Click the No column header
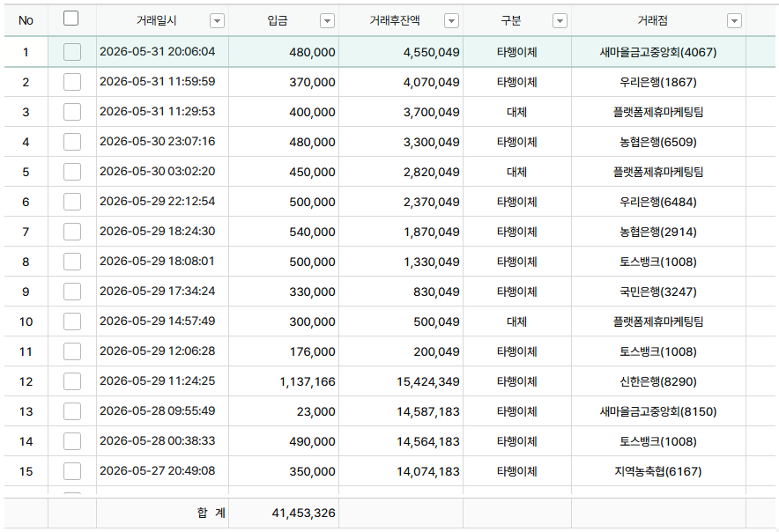The image size is (779, 532). (x=26, y=20)
